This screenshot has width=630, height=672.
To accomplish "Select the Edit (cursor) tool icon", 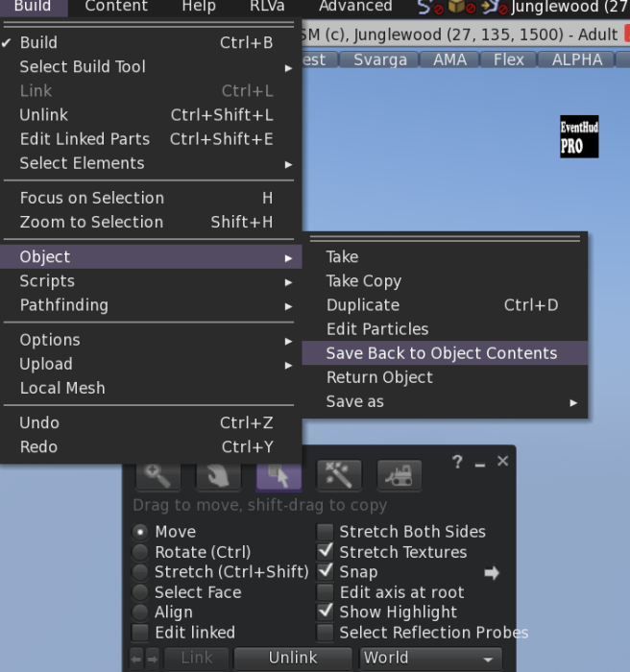I will [x=279, y=473].
